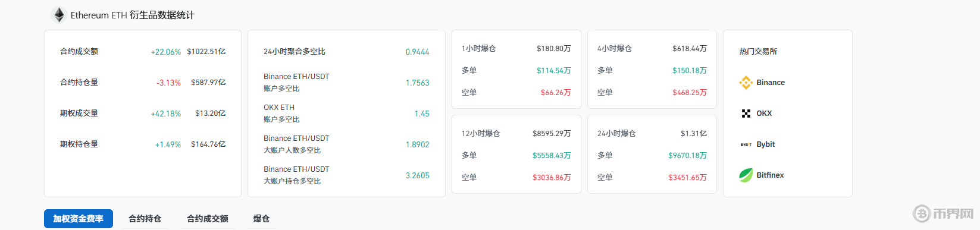Click the 合约成交额 label in stats card
The height and width of the screenshot is (230, 980).
(x=79, y=52)
